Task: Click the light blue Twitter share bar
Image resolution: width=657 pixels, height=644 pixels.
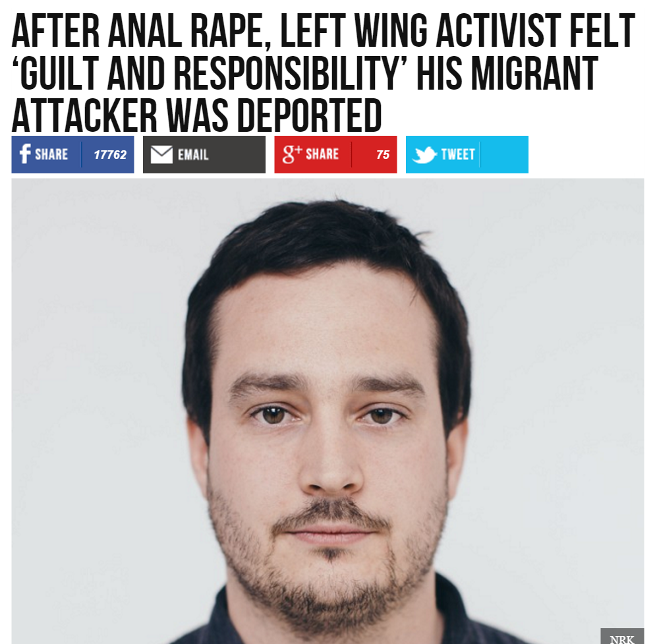Action: click(x=467, y=155)
